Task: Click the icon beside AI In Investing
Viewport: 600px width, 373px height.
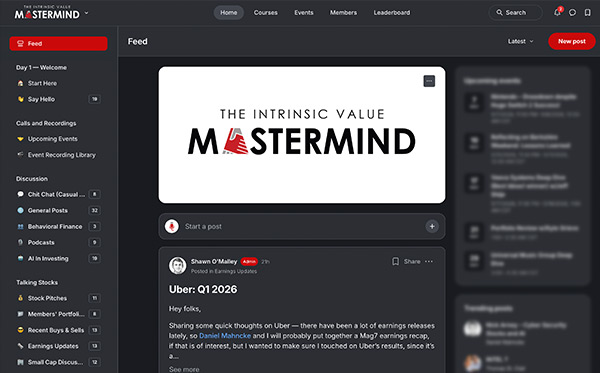Action: click(x=20, y=259)
